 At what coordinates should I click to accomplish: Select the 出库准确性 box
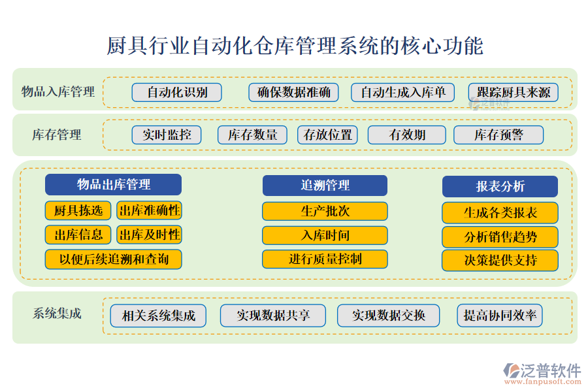click(149, 210)
